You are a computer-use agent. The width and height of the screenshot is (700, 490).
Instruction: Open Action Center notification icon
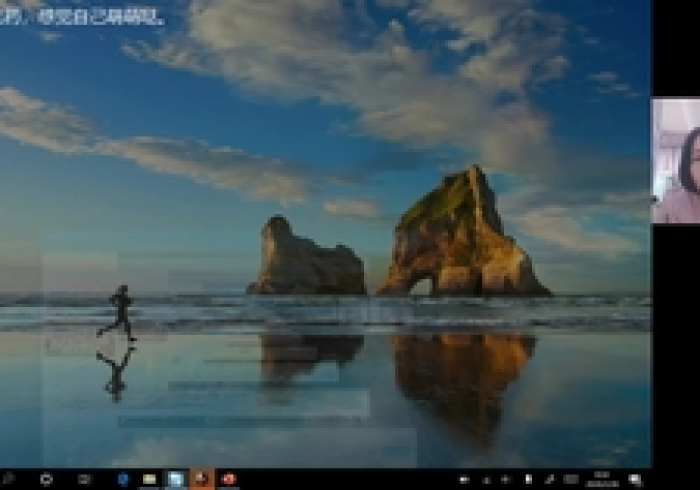(635, 480)
